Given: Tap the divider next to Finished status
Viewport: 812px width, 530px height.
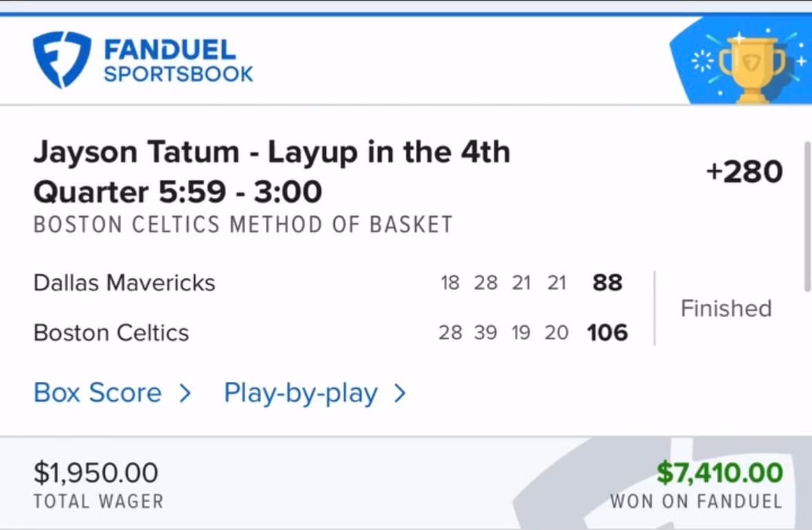Looking at the screenshot, I should tap(656, 307).
